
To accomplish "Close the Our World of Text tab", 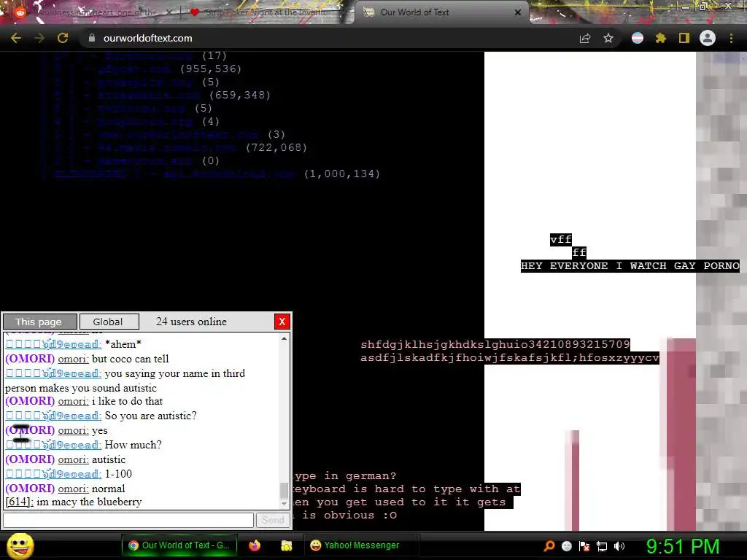I will click(x=518, y=12).
